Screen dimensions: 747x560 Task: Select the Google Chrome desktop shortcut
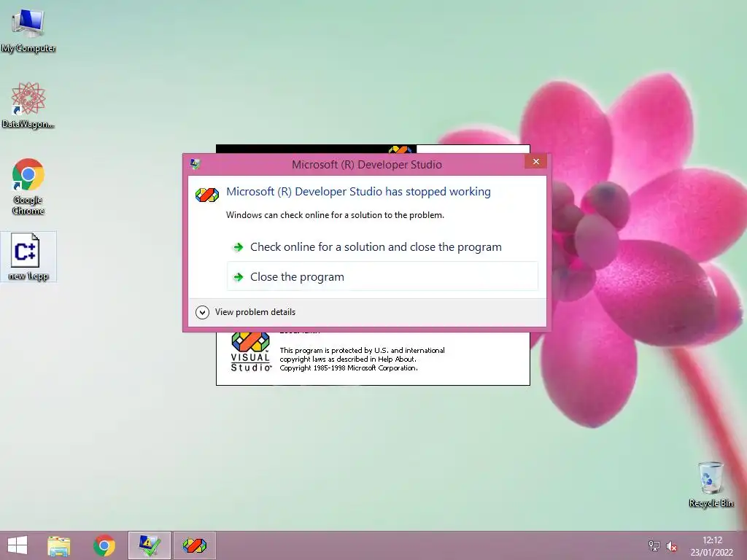[x=28, y=186]
